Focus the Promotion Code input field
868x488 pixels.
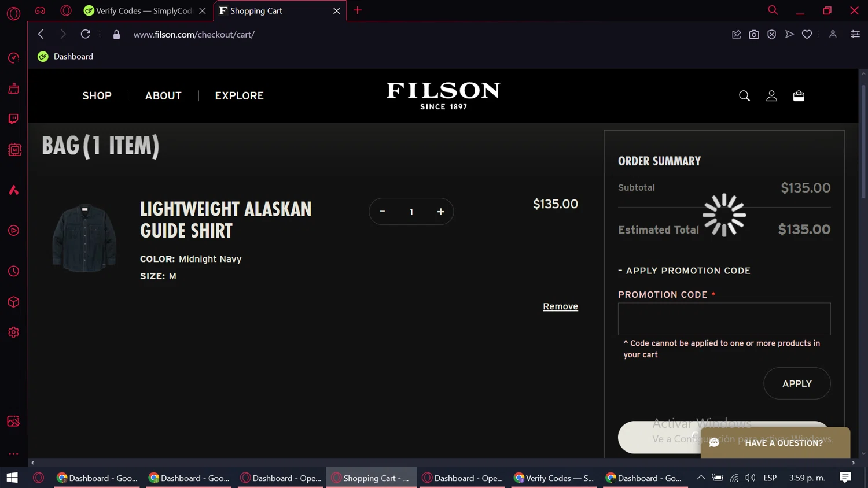click(x=724, y=319)
